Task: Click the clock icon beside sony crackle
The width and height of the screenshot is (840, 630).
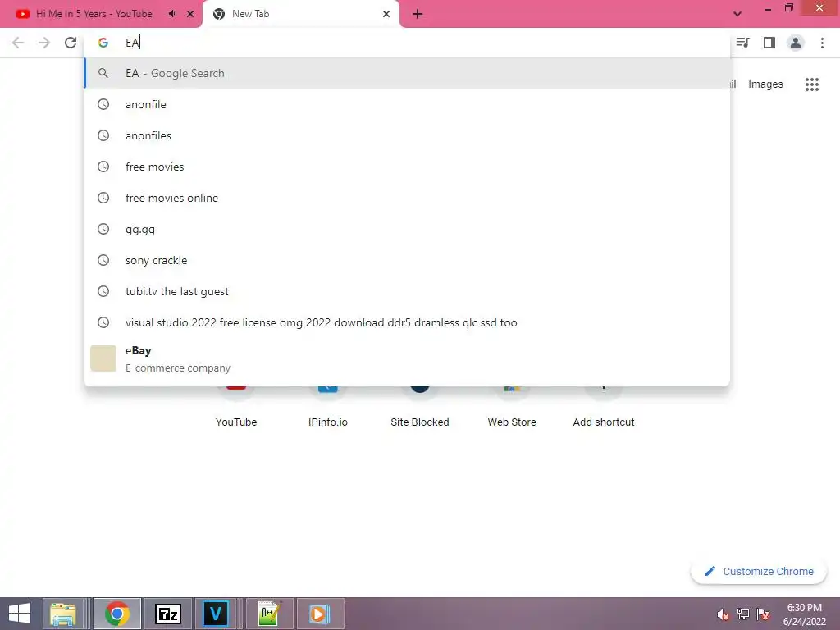Action: pos(103,260)
